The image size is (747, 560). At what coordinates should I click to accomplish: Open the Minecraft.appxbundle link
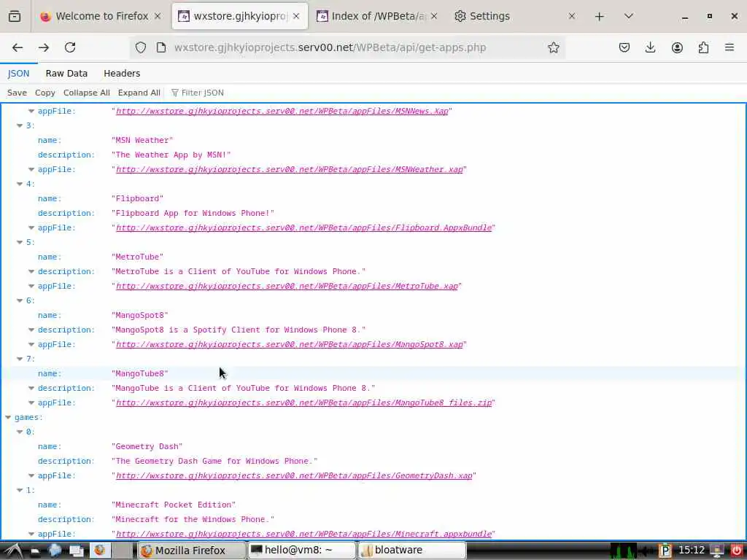[x=303, y=534]
